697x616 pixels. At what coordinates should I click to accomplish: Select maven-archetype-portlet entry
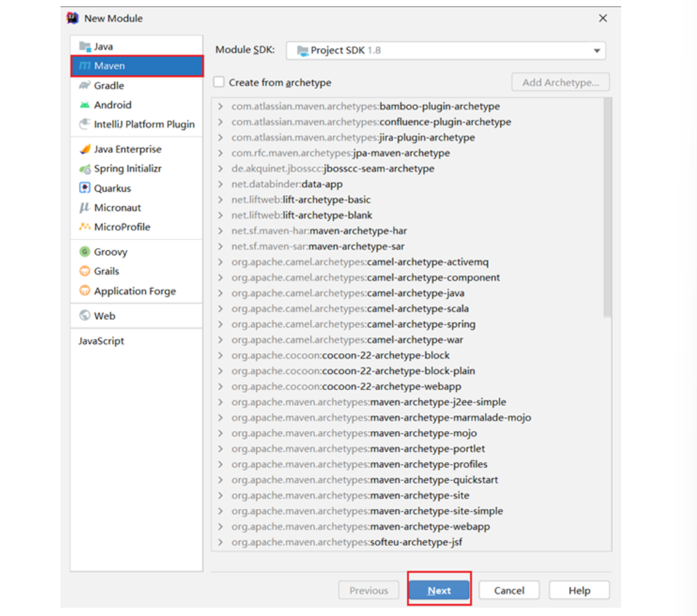[358, 448]
